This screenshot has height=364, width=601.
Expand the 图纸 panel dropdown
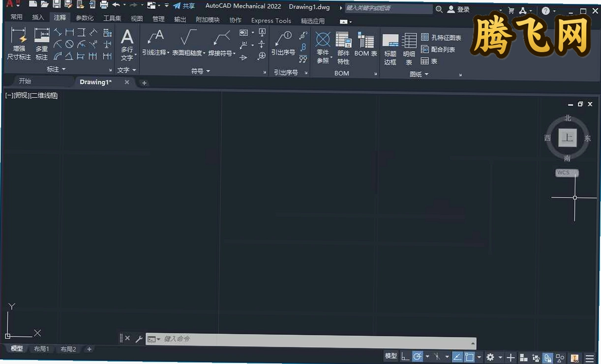(x=419, y=74)
